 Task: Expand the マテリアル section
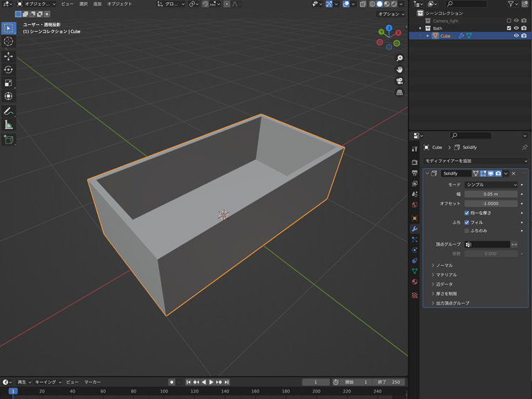point(445,275)
